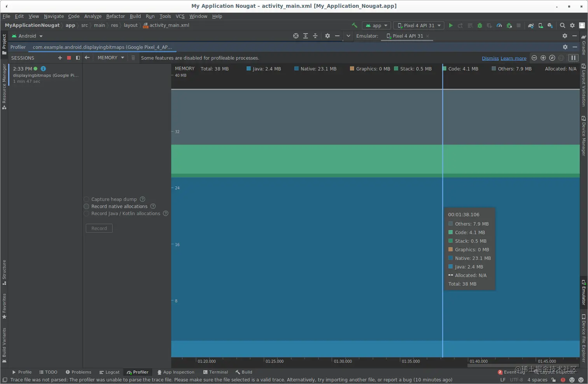Toggle the Gradle side panel
This screenshot has height=384, width=588.
(584, 45)
